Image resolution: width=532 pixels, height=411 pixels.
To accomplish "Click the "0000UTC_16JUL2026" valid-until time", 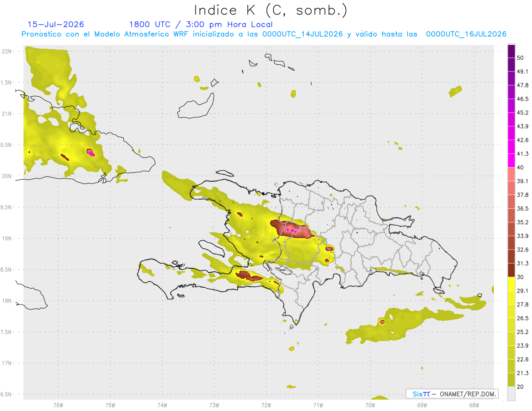I will tap(466, 34).
